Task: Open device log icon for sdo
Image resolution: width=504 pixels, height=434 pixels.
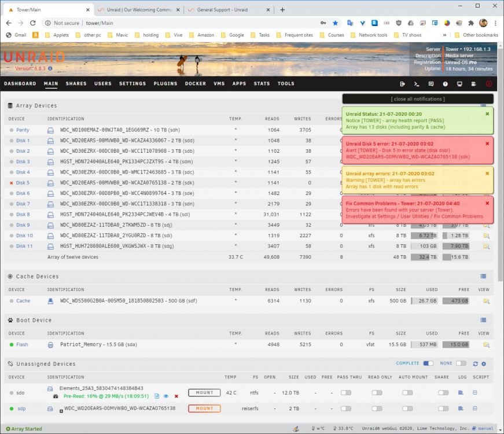Action: (x=461, y=392)
